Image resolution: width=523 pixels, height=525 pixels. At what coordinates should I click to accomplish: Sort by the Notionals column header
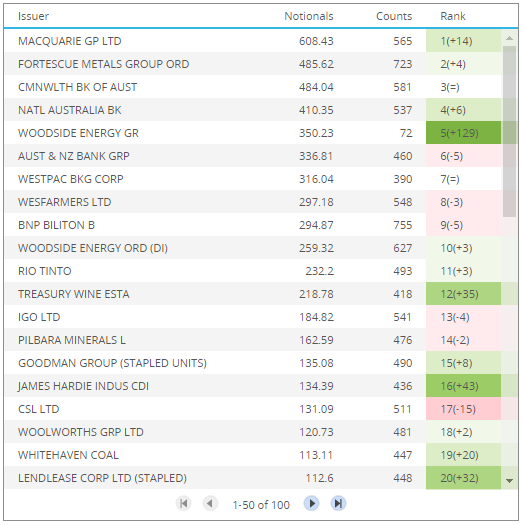point(309,16)
